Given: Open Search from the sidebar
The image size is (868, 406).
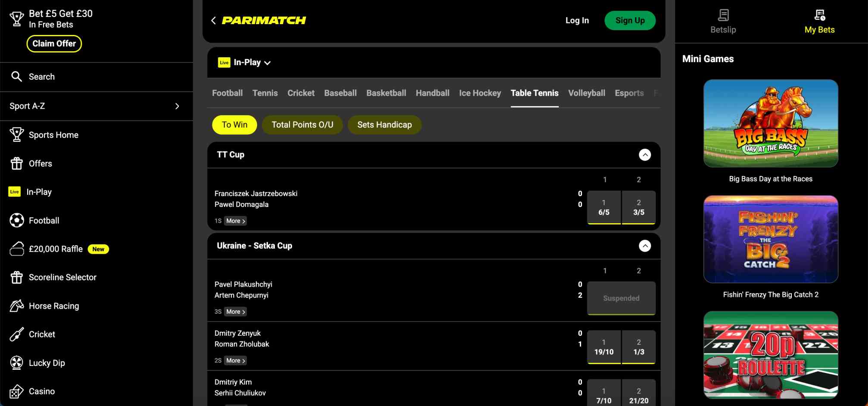Looking at the screenshot, I should tap(41, 76).
